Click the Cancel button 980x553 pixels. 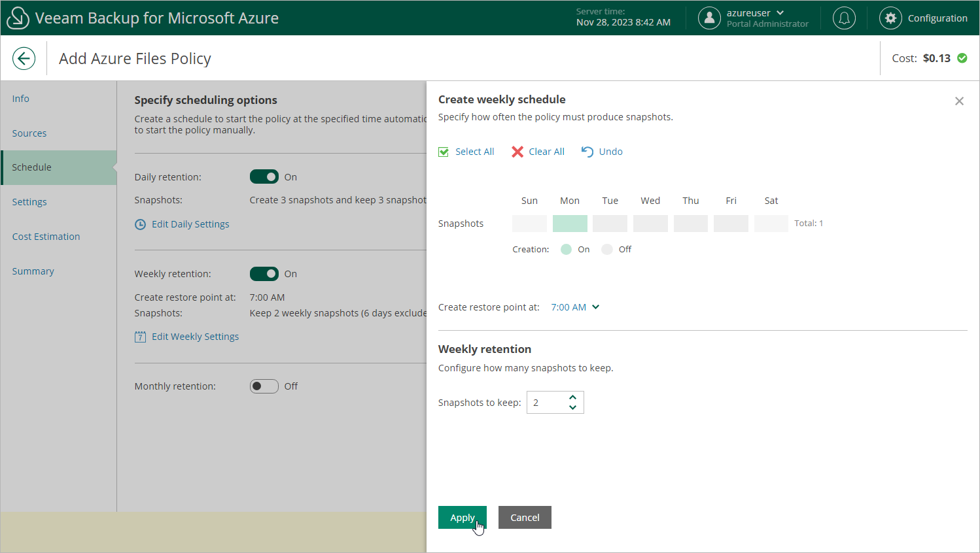pyautogui.click(x=525, y=517)
